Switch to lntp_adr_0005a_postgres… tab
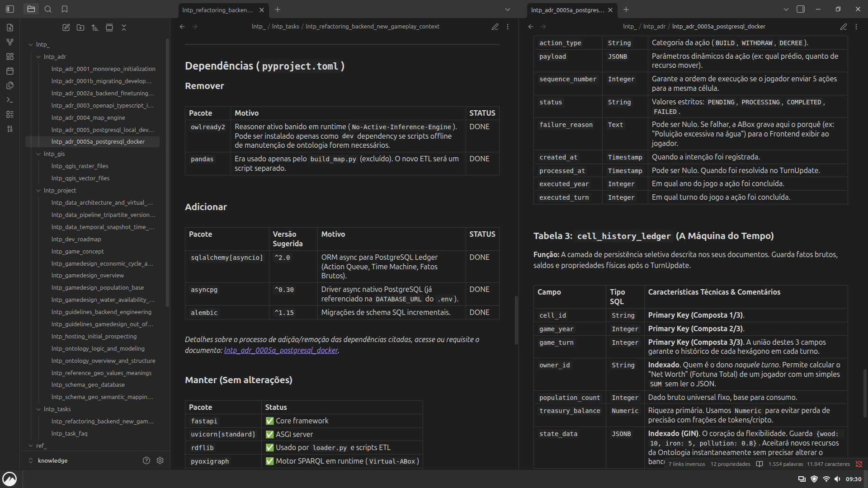 (567, 9)
